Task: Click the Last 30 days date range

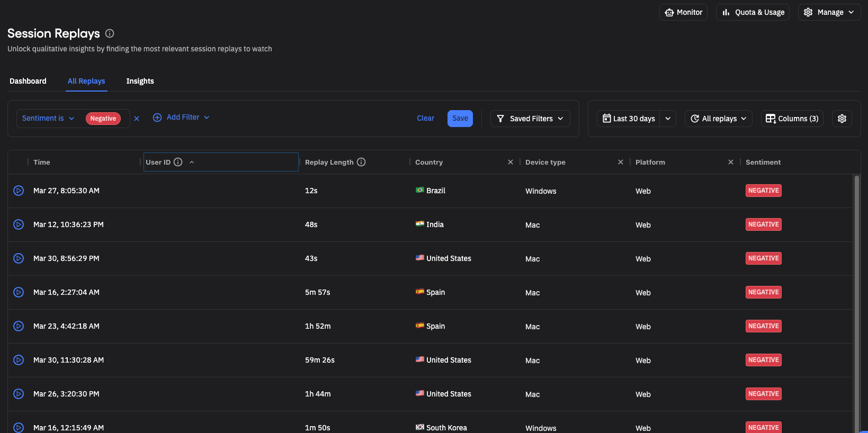Action: (x=629, y=119)
